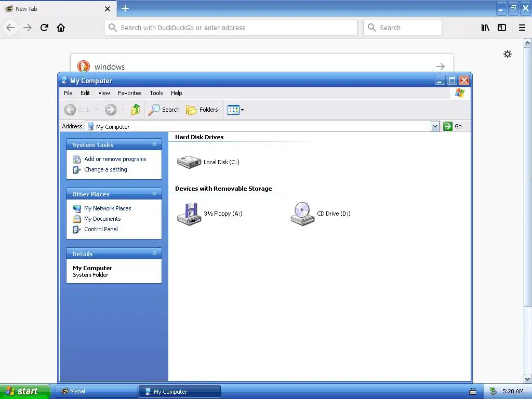The image size is (532, 399).
Task: Toggle the browser sidebar icon
Action: (x=502, y=28)
